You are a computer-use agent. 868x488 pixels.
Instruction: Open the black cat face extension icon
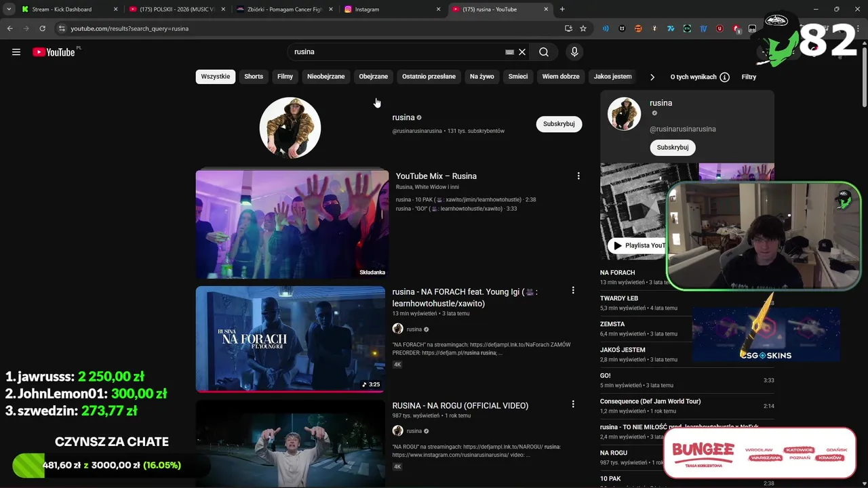pos(622,28)
